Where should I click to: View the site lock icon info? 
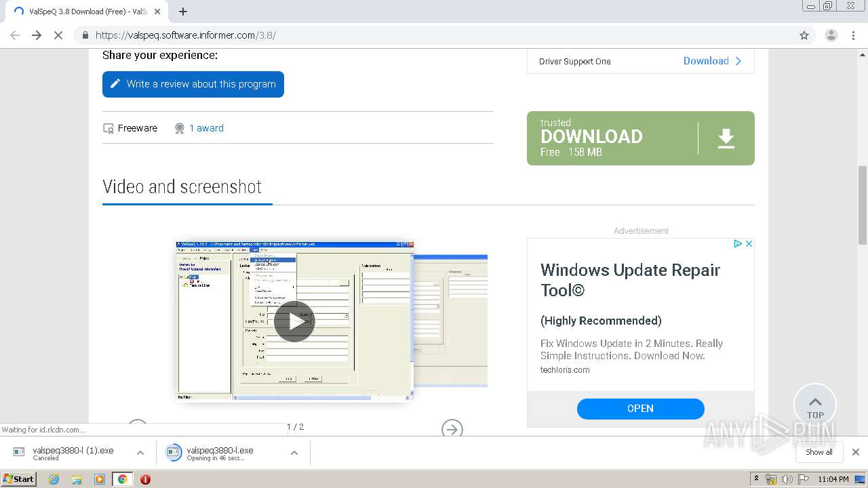85,35
